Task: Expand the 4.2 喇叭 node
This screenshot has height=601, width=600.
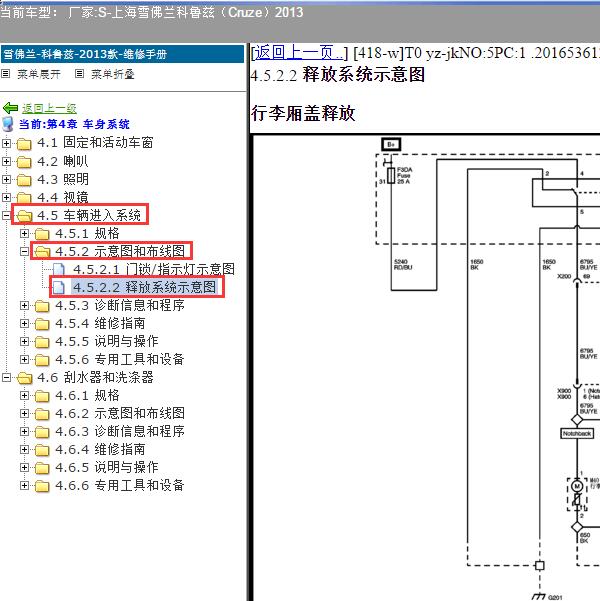Action: (x=6, y=161)
